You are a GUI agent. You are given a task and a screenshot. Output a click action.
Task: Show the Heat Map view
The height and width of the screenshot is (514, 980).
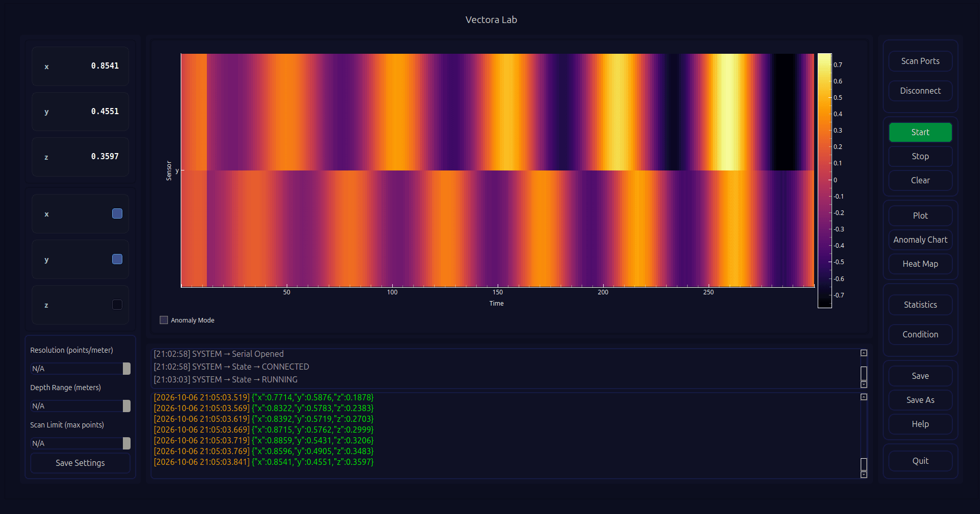pos(920,264)
